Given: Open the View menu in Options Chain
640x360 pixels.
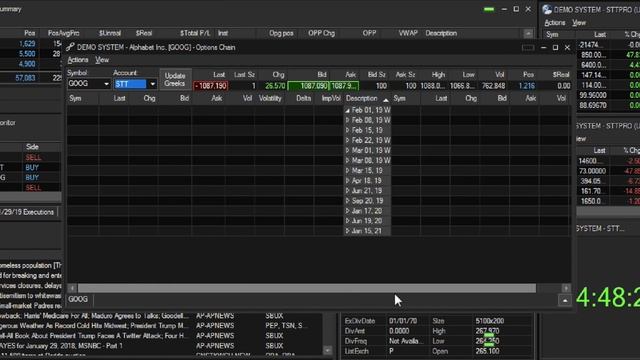Looking at the screenshot, I should [x=102, y=60].
